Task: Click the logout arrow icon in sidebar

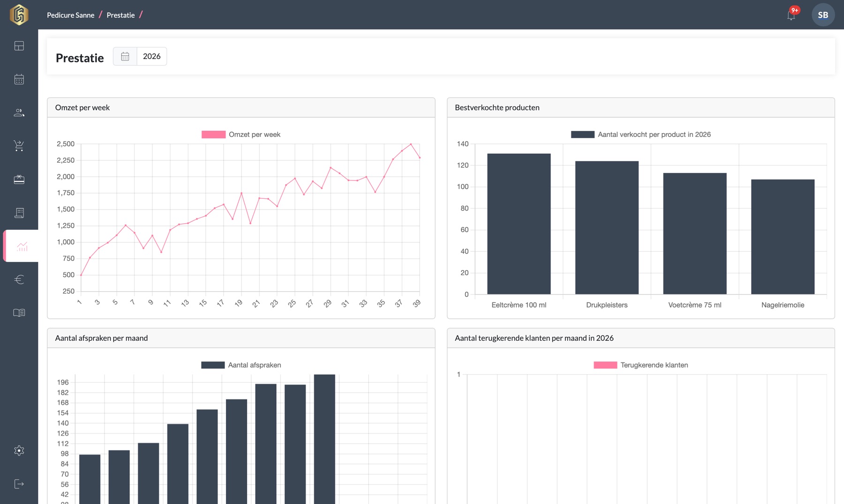Action: (x=19, y=484)
